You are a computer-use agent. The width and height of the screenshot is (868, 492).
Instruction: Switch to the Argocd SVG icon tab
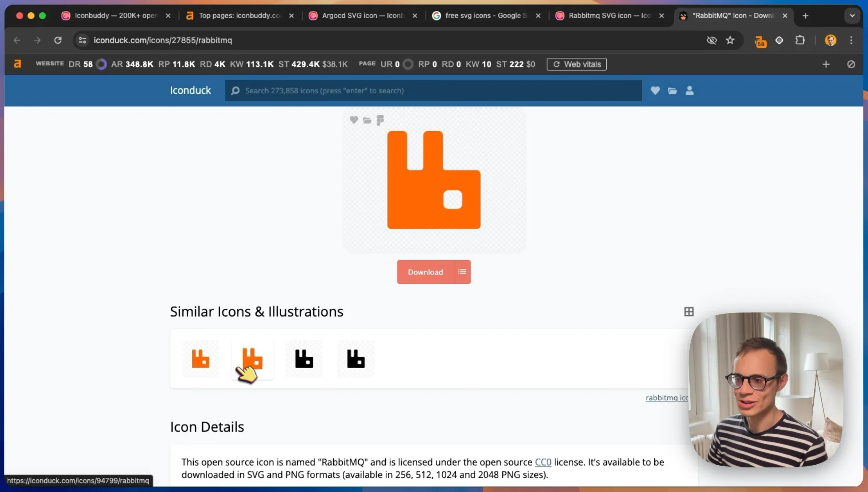[x=363, y=15]
